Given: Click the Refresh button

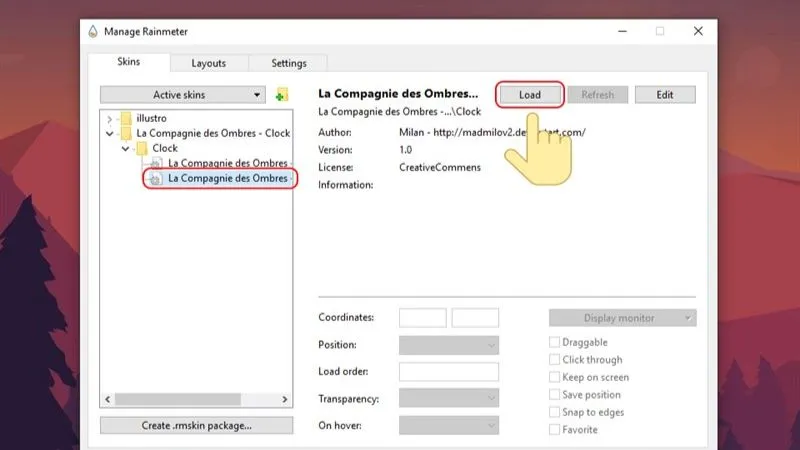Looking at the screenshot, I should (x=597, y=95).
